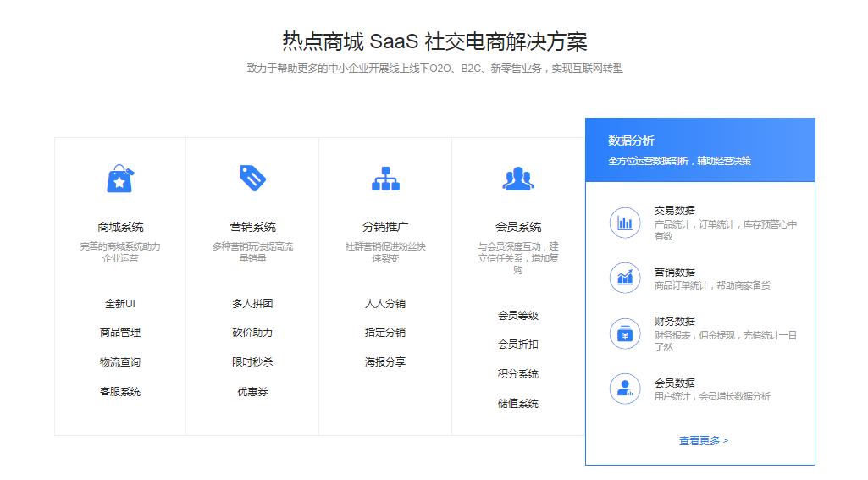Open the 人人分销 feature
This screenshot has width=868, height=480.
click(385, 303)
